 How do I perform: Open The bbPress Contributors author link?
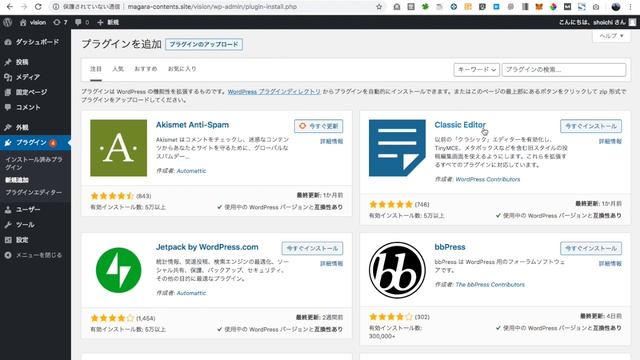[x=490, y=284]
